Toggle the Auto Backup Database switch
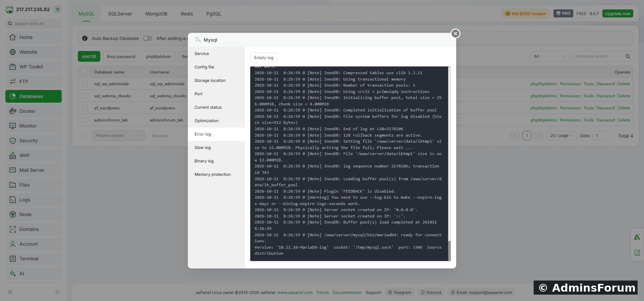Viewport: 644px width, 301px height. click(148, 38)
